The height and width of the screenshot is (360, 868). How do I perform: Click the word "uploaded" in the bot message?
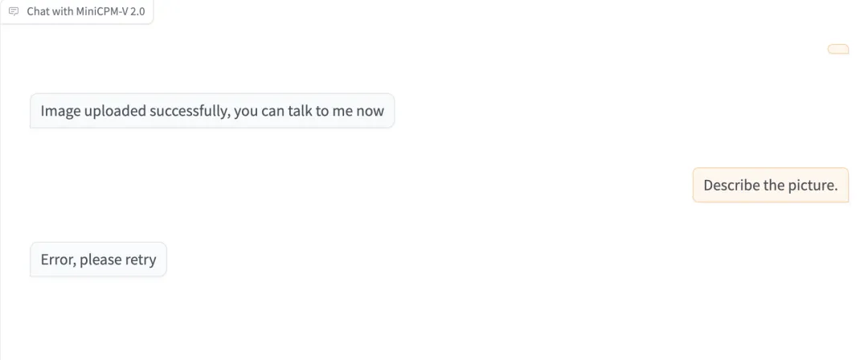point(115,111)
